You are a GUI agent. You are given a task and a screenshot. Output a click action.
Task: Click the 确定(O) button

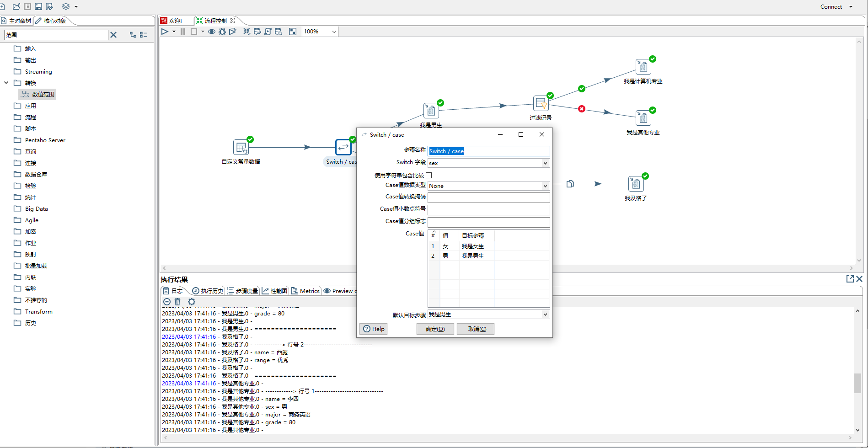(x=435, y=329)
